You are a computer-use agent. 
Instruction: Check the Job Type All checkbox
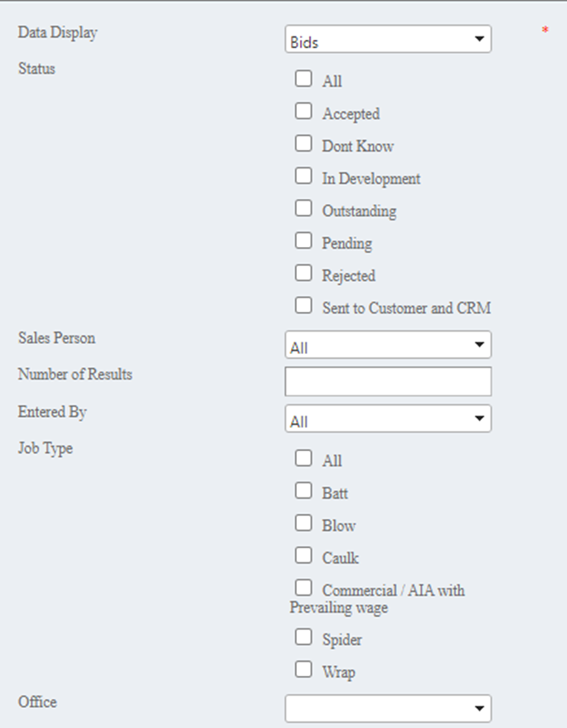(304, 459)
